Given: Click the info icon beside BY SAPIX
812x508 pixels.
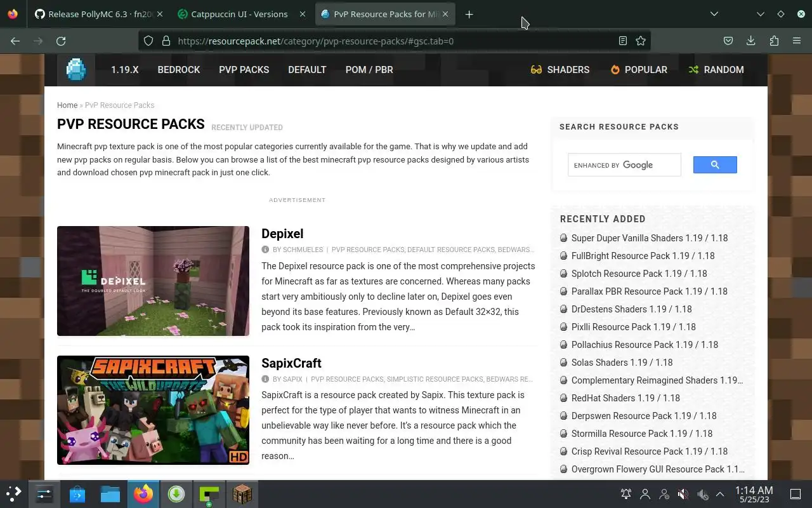Looking at the screenshot, I should click(x=265, y=379).
